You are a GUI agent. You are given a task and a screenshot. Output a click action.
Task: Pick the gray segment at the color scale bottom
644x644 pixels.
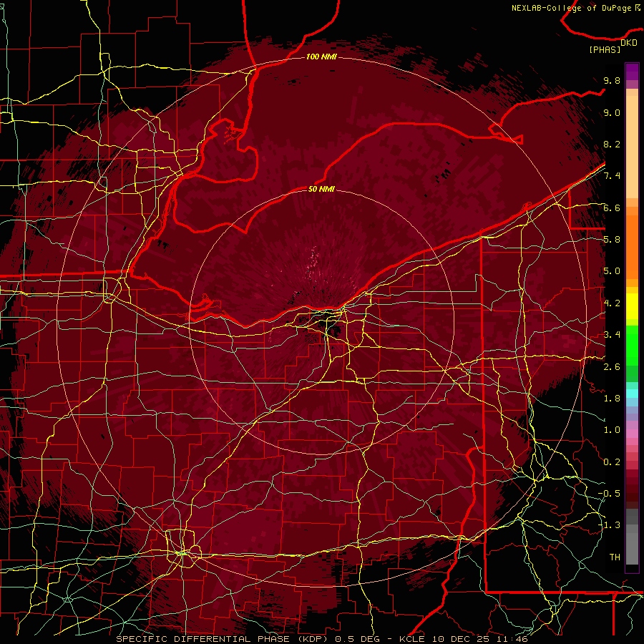[632, 545]
